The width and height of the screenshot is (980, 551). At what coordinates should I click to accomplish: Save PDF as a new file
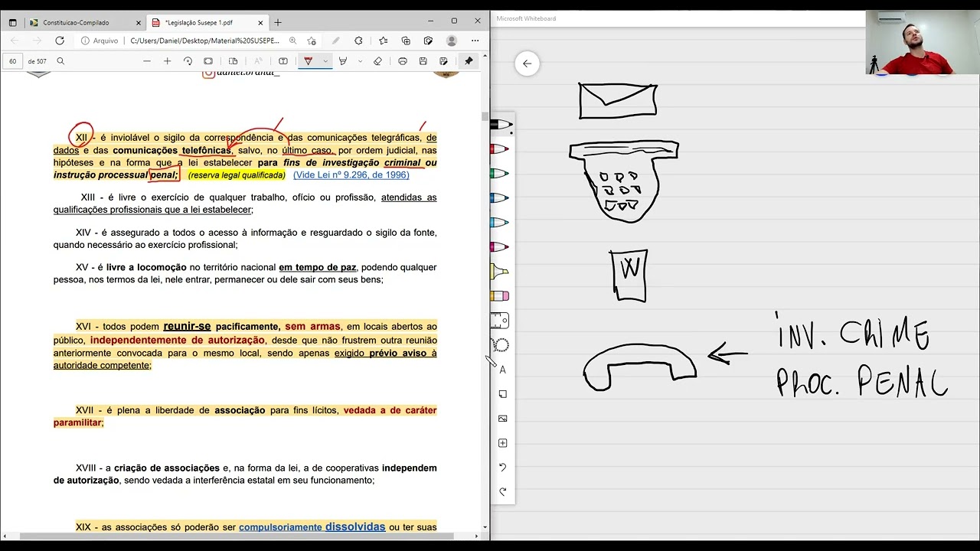(443, 61)
